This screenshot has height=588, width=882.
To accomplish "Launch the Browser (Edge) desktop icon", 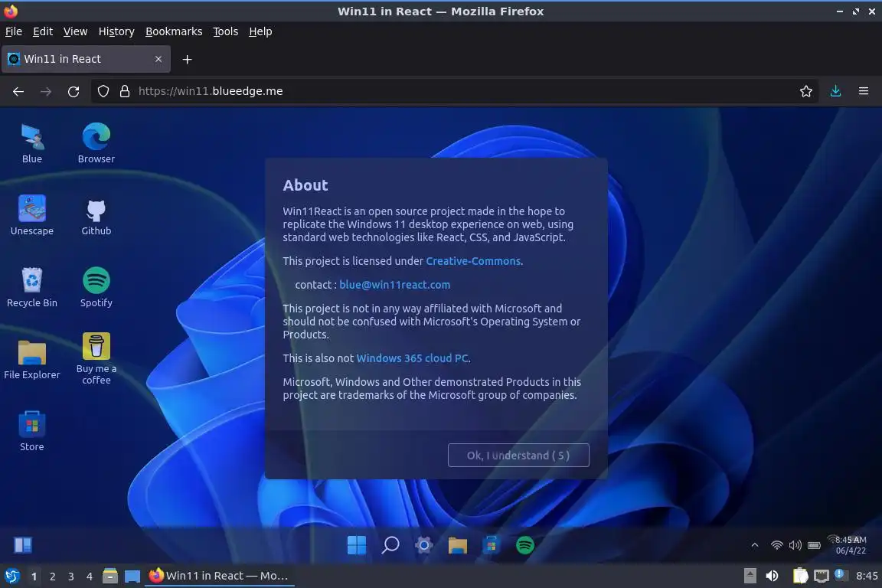I will tap(96, 143).
